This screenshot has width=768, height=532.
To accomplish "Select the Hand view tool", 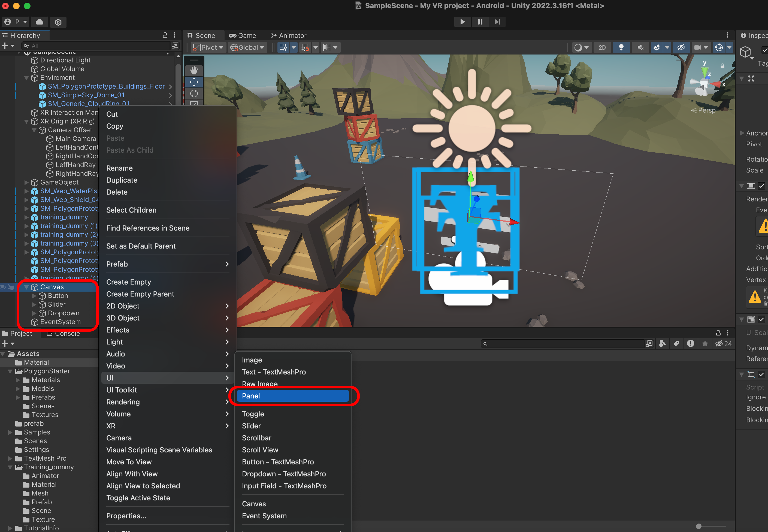I will coord(194,70).
